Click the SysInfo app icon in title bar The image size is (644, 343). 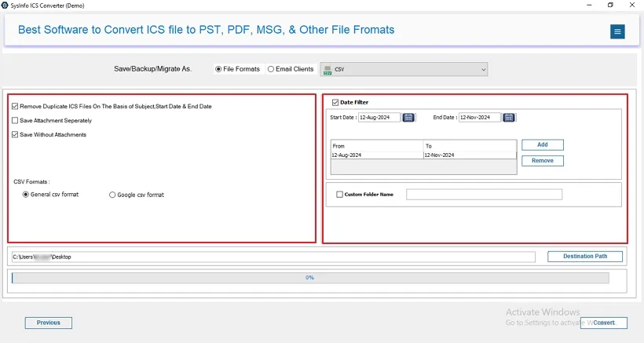pos(5,5)
